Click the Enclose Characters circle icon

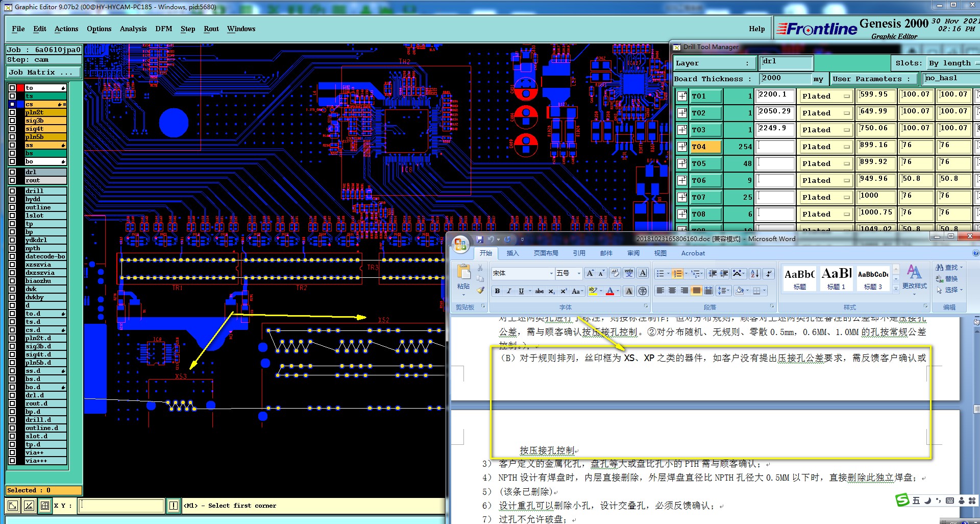(x=643, y=291)
